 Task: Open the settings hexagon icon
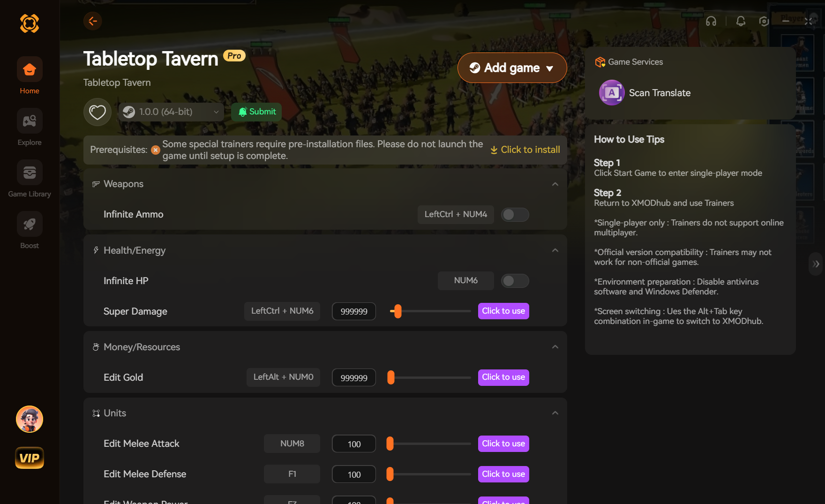click(764, 21)
